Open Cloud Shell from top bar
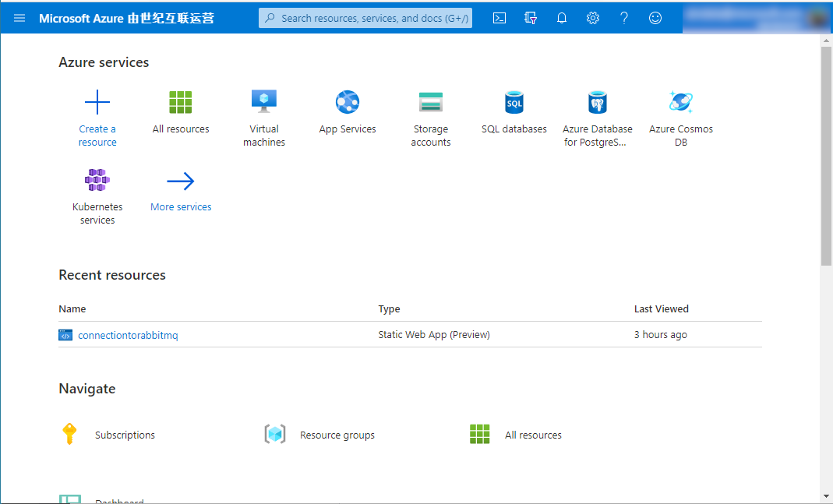Screen dimensions: 833x504 (499, 18)
